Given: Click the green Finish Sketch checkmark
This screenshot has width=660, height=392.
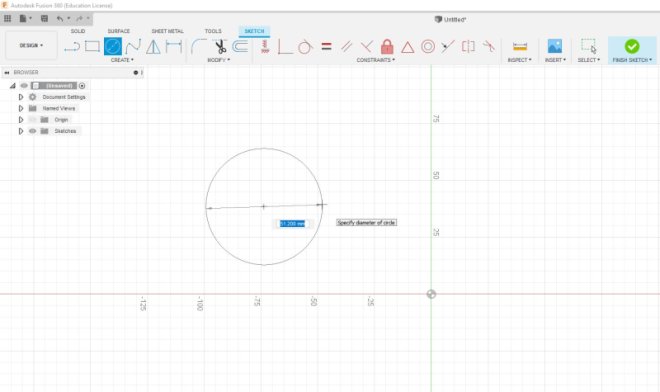Looking at the screenshot, I should pyautogui.click(x=632, y=46).
